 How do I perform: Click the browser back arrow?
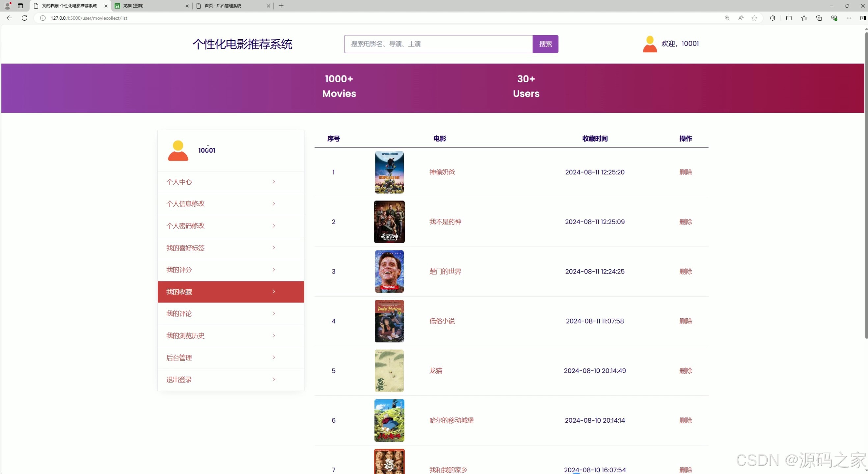[10, 18]
